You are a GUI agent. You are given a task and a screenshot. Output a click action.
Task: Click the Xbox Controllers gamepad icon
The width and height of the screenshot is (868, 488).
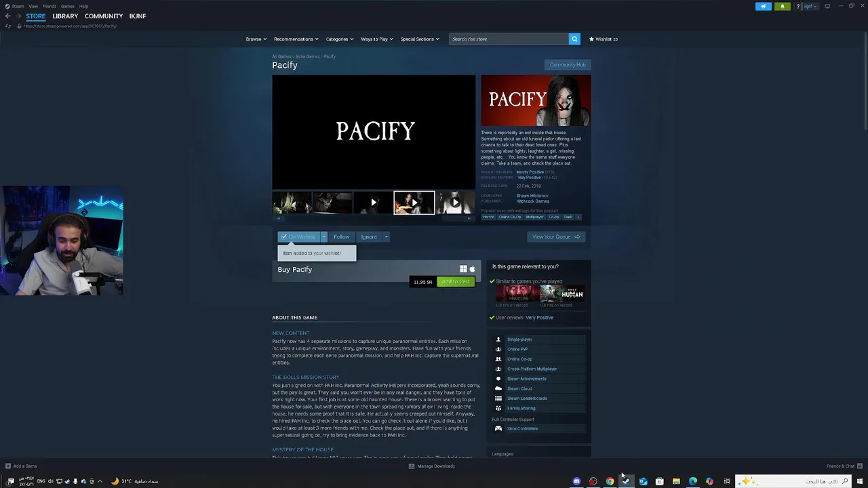(498, 428)
